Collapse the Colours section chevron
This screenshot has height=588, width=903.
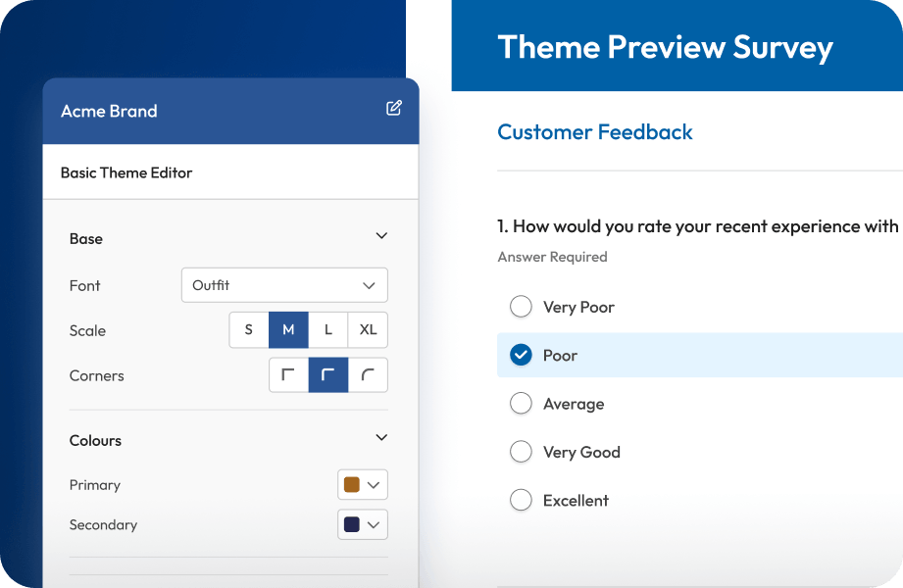click(x=381, y=438)
